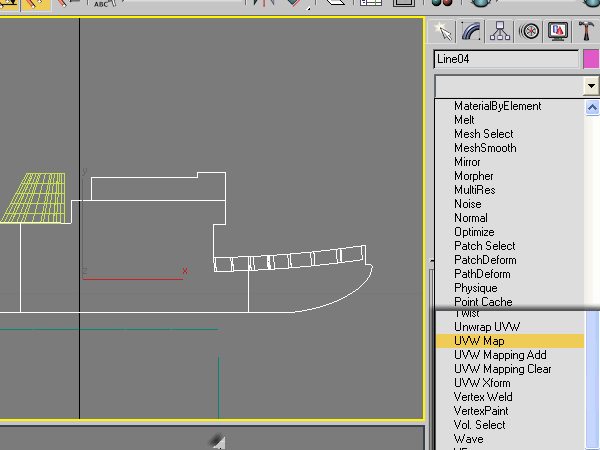
Task: Choose the Physique modifier
Action: (x=476, y=288)
